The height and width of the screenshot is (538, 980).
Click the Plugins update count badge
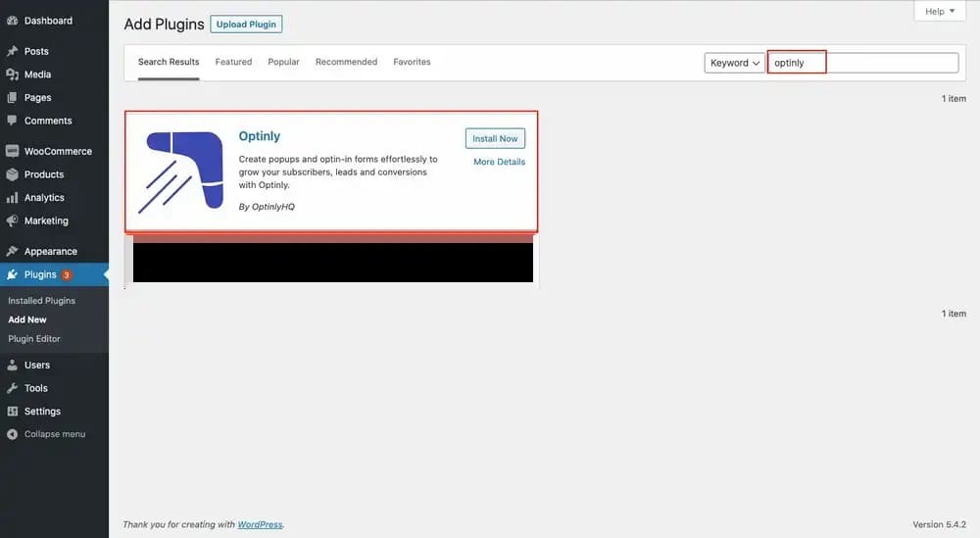pos(67,275)
